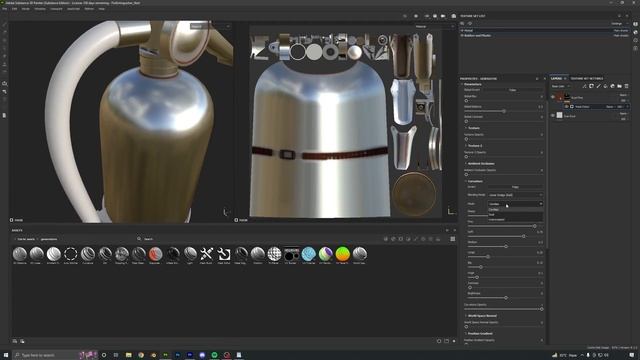
Task: Pick the grid-patterned Tri-Planar generator
Action: pyautogui.click(x=274, y=254)
